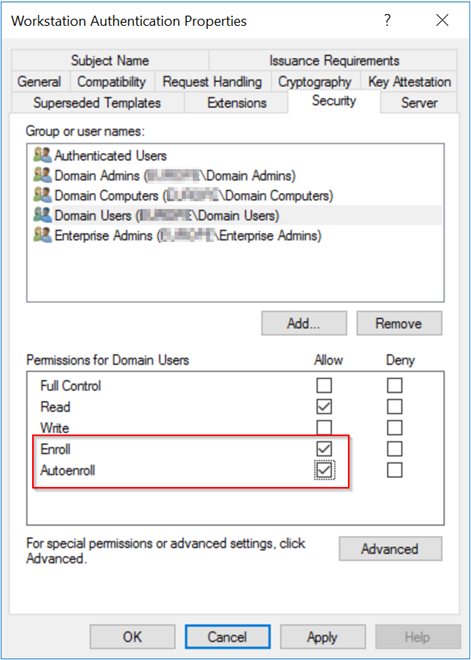
Task: Remove the selected group with Remove button
Action: pos(399,323)
